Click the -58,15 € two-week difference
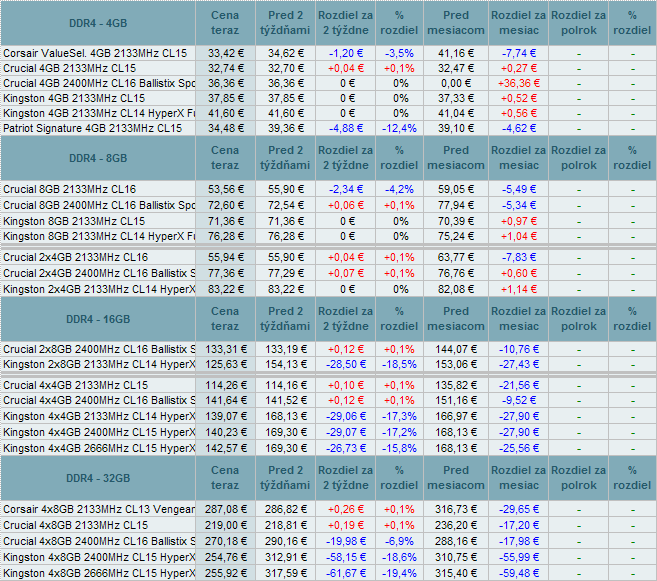This screenshot has height=581, width=657. click(x=346, y=557)
